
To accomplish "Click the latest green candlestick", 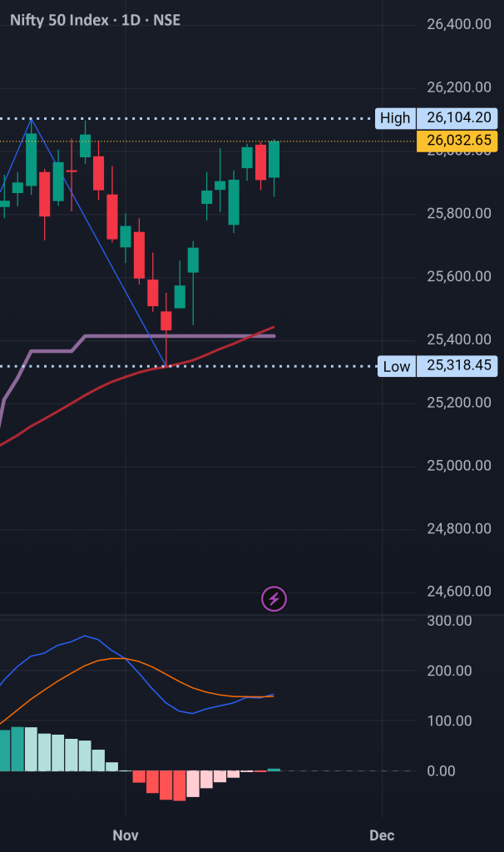I will point(274,159).
